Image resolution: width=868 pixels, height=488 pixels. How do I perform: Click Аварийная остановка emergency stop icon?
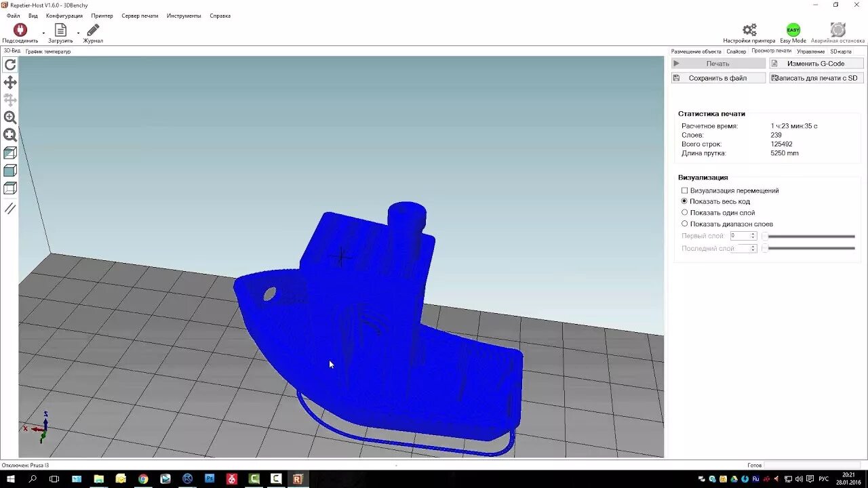click(838, 30)
